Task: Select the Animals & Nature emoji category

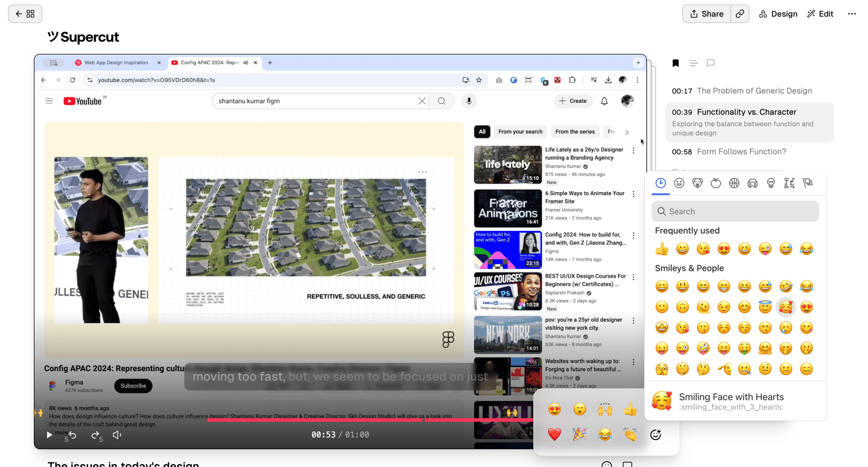Action: click(x=697, y=183)
